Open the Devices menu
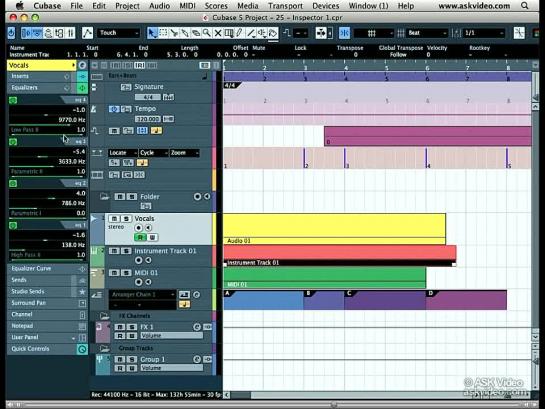The image size is (545, 409). click(326, 6)
